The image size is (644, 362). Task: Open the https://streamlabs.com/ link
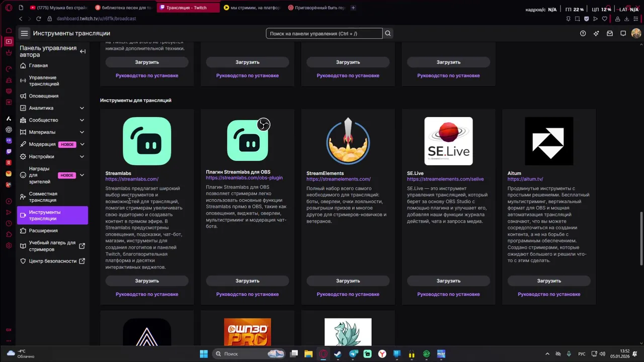pos(132,179)
